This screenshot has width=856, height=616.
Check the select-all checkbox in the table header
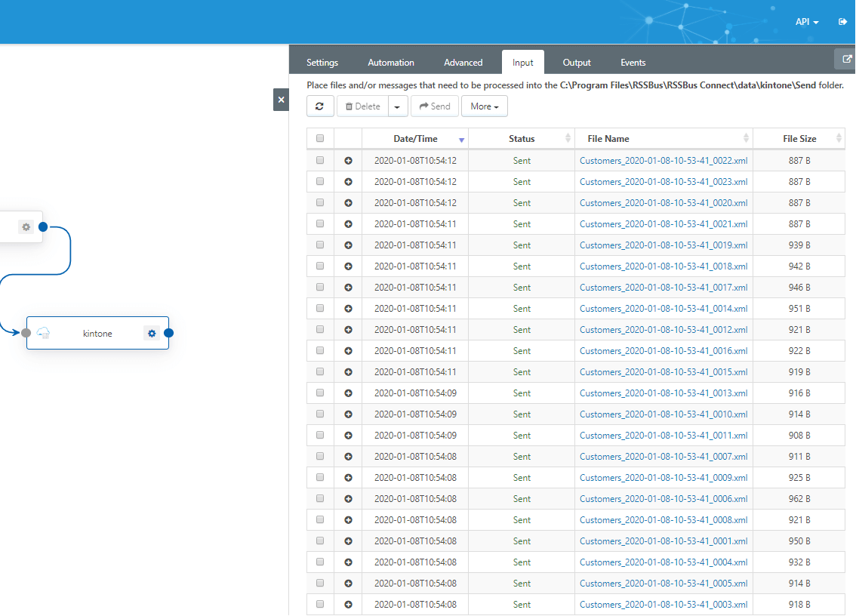(320, 139)
